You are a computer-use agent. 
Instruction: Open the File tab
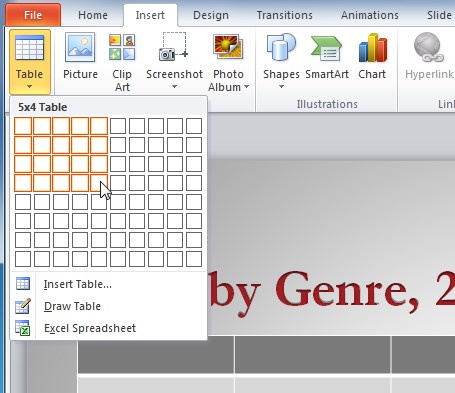(33, 15)
